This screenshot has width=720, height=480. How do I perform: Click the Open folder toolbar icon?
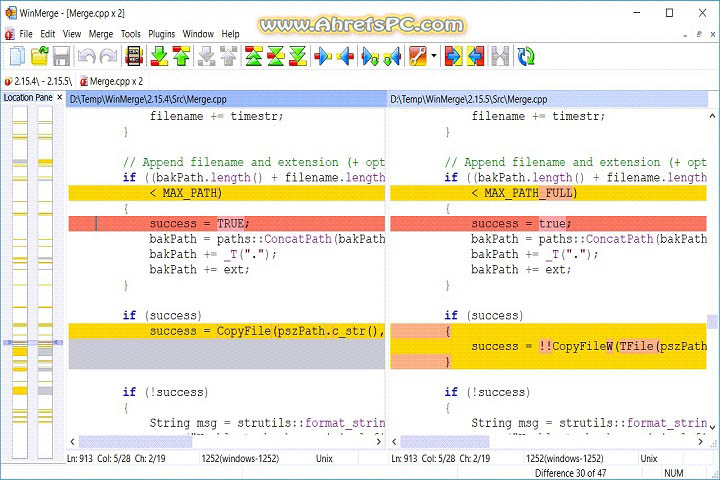(x=40, y=56)
